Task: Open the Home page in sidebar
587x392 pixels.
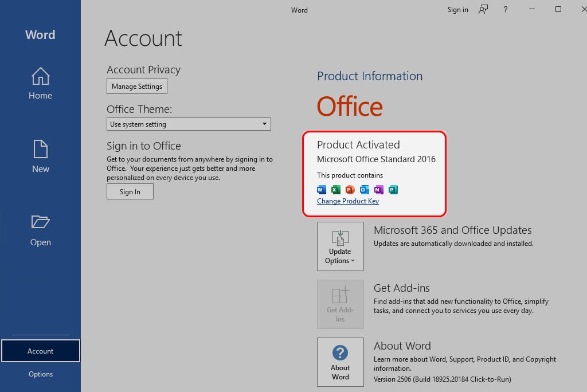Action: (41, 83)
